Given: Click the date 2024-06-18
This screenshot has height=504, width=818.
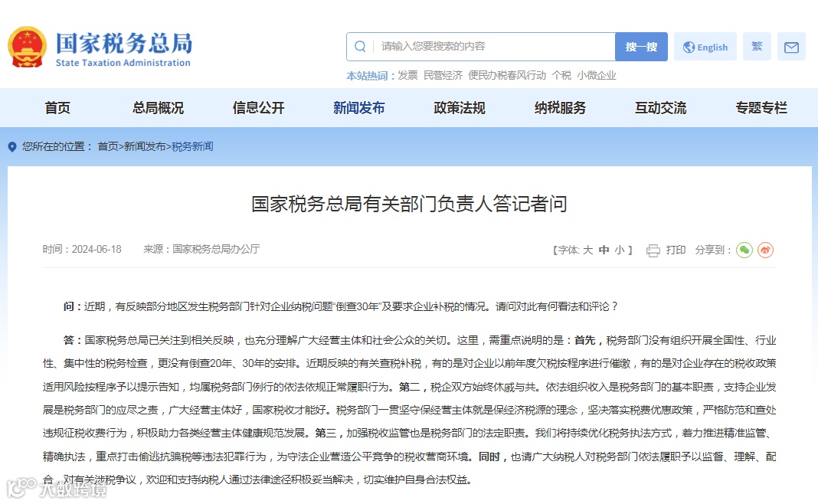Looking at the screenshot, I should pyautogui.click(x=97, y=250).
